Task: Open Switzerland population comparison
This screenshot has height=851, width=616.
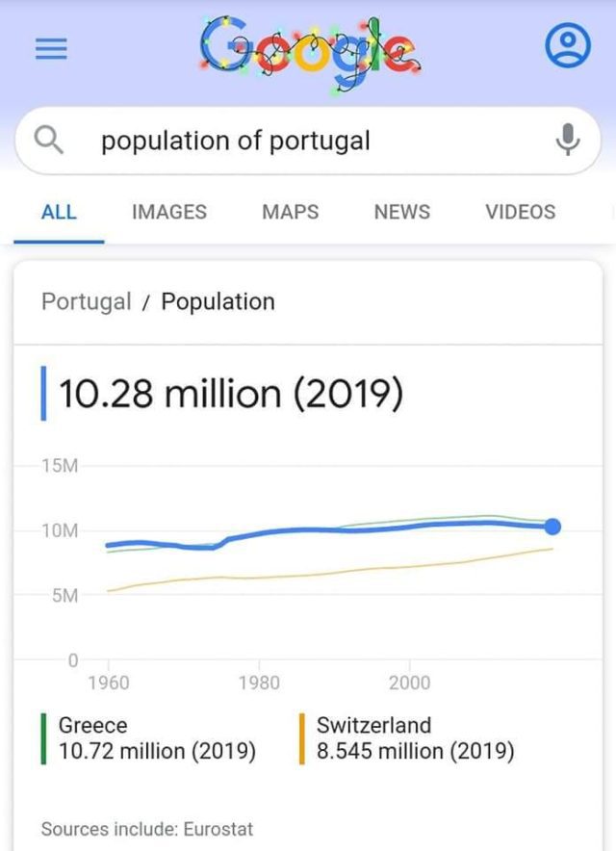Action: point(415,738)
